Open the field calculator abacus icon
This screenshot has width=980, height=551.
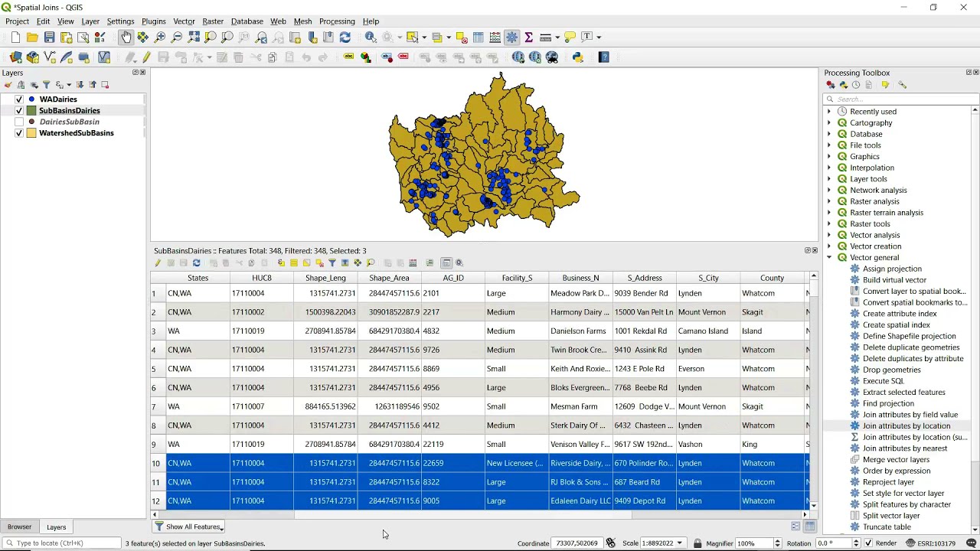coord(495,37)
